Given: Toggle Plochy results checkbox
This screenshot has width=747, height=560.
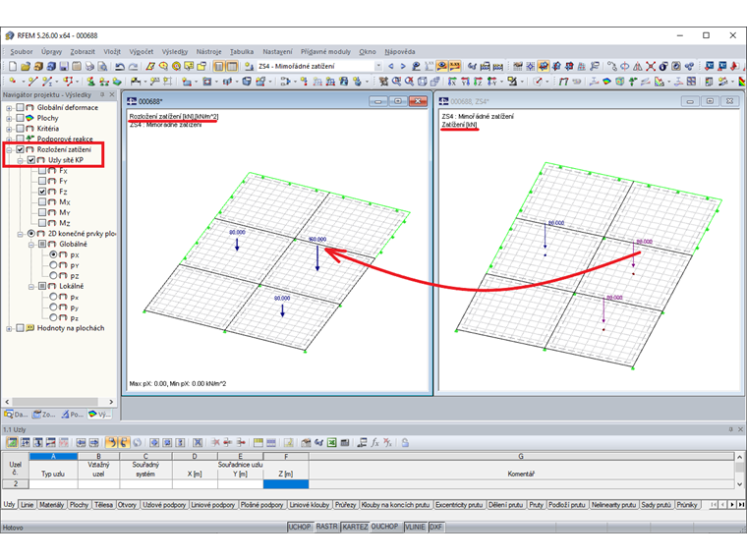Looking at the screenshot, I should click(20, 118).
